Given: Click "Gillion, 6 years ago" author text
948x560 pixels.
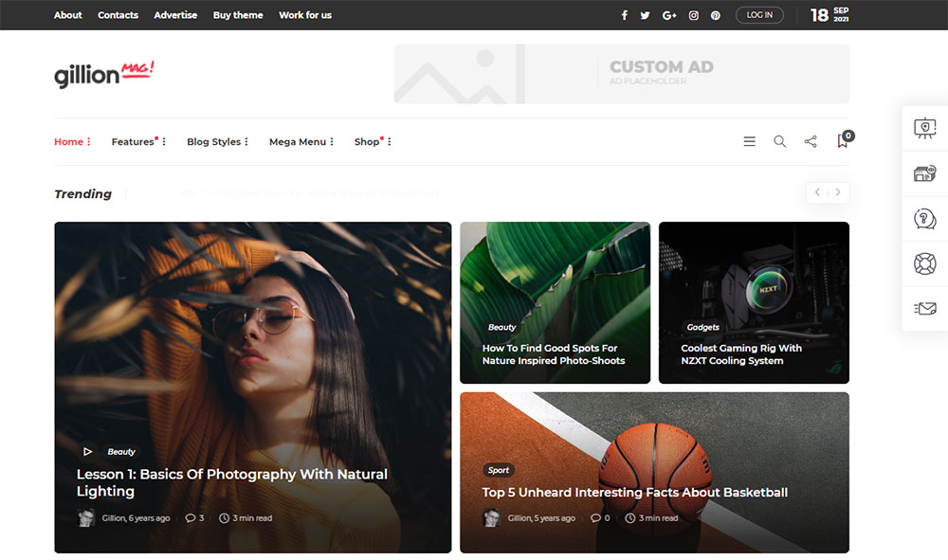Looking at the screenshot, I should (136, 518).
